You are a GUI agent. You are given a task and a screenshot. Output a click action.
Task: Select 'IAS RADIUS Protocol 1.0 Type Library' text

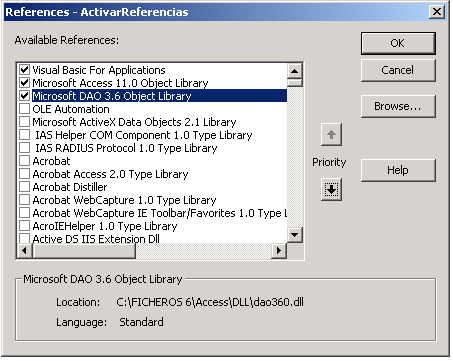pos(126,148)
